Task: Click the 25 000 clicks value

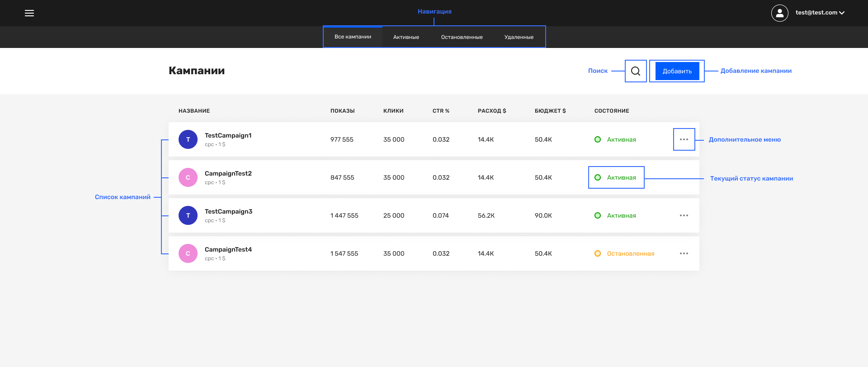Action: (394, 215)
